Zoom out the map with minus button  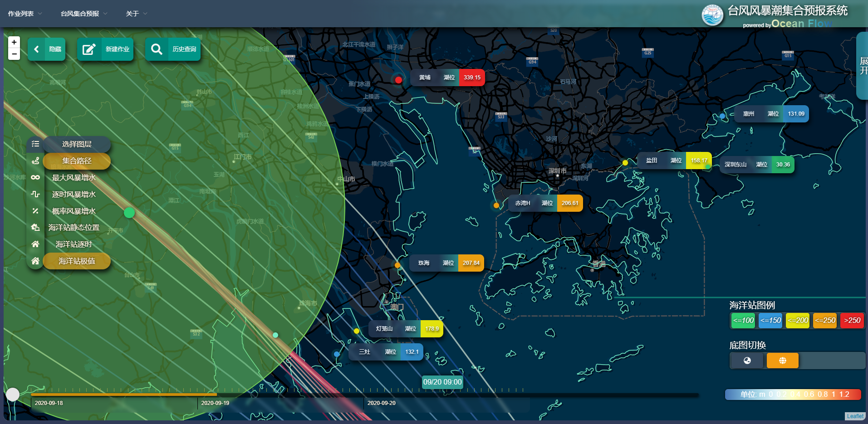point(14,54)
